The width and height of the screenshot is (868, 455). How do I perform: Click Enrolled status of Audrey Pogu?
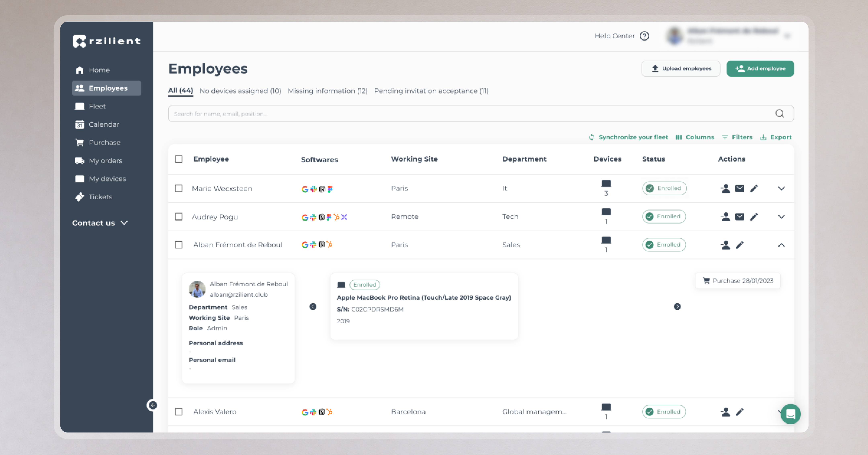pyautogui.click(x=664, y=217)
